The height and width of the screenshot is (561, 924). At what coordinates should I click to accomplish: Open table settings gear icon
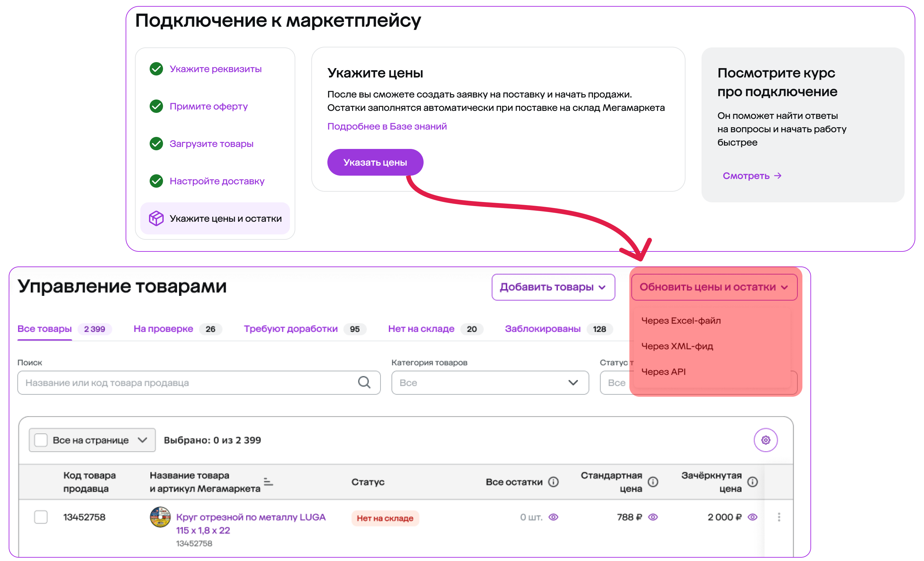pyautogui.click(x=765, y=439)
